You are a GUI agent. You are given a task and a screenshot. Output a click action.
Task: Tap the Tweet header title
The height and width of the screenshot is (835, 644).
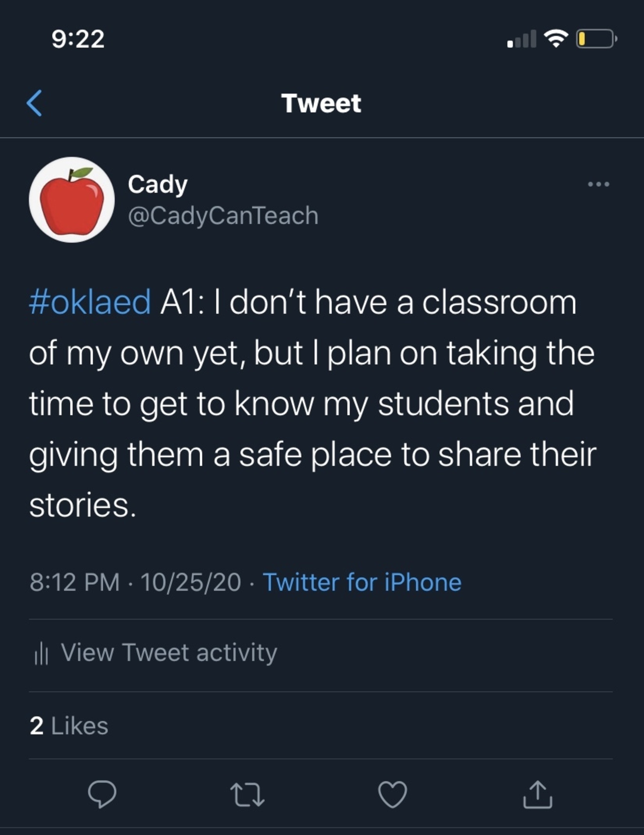(x=321, y=103)
